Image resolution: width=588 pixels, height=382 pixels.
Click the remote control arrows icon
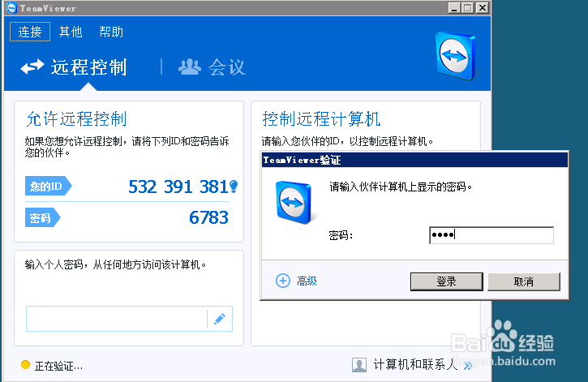pos(32,67)
